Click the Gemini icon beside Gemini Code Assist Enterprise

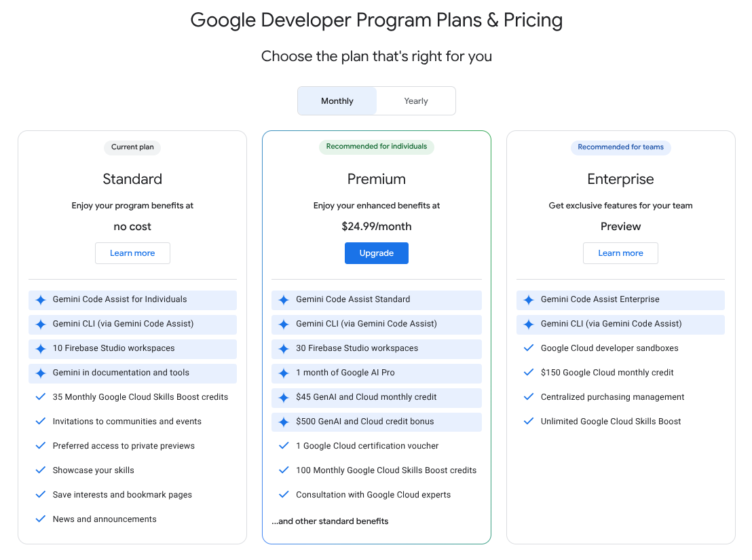527,299
